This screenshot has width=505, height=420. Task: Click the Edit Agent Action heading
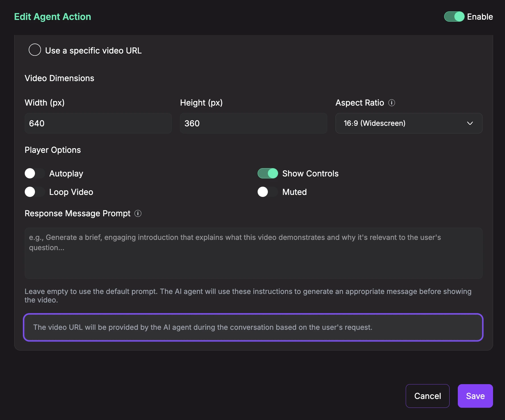click(x=53, y=17)
